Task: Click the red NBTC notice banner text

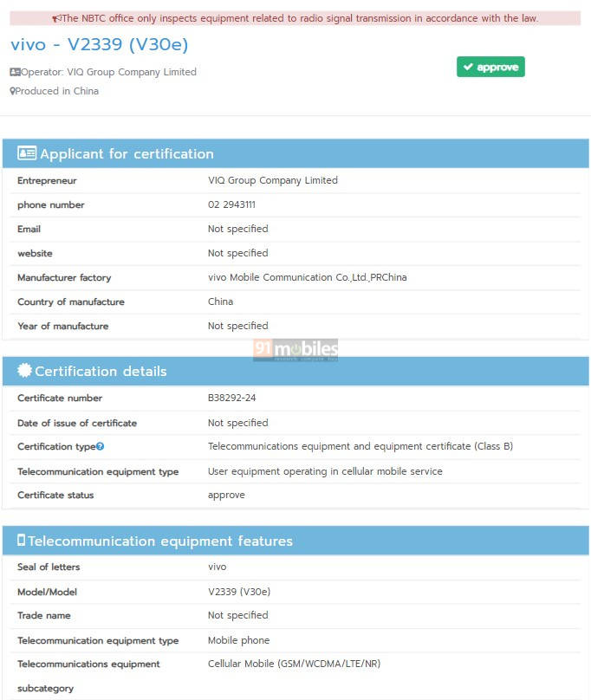Action: pos(300,18)
